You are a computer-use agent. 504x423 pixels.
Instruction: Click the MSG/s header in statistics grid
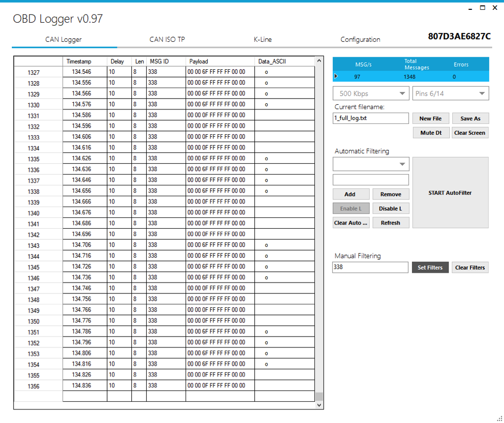[363, 65]
